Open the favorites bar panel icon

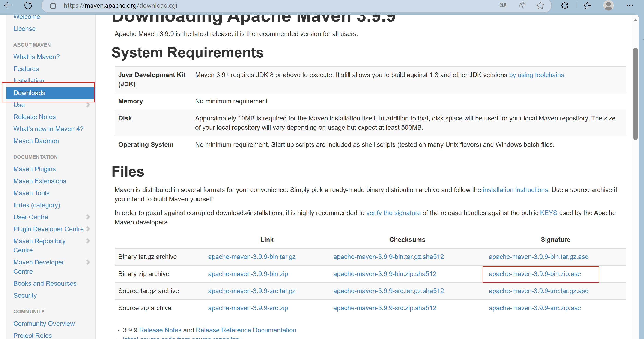click(587, 5)
